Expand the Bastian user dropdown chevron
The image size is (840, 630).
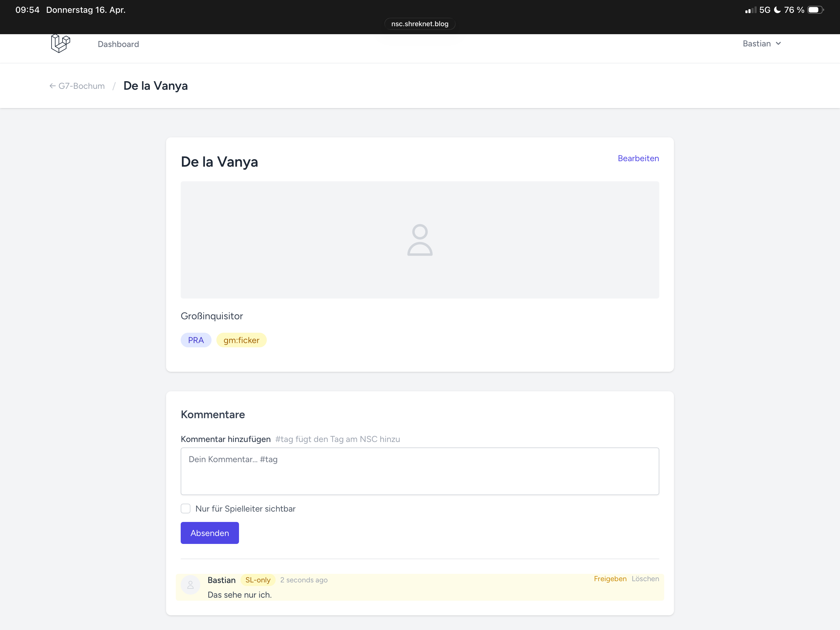coord(778,44)
